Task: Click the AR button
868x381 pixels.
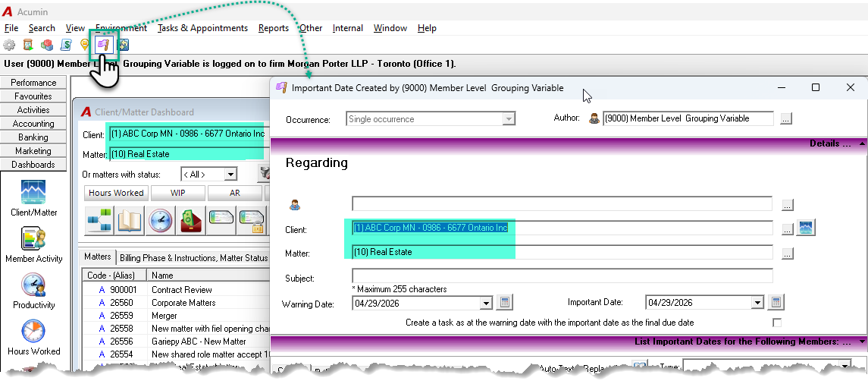Action: [x=235, y=193]
